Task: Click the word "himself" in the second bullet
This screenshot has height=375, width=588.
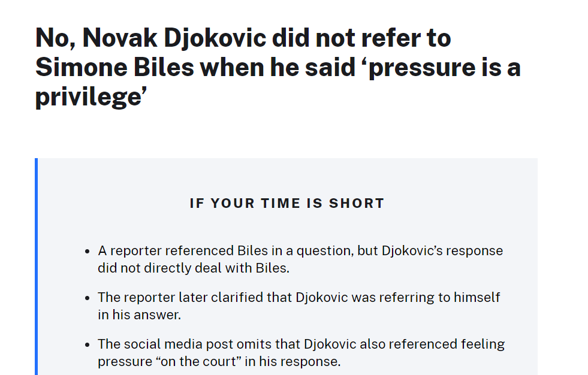Action: point(477,298)
